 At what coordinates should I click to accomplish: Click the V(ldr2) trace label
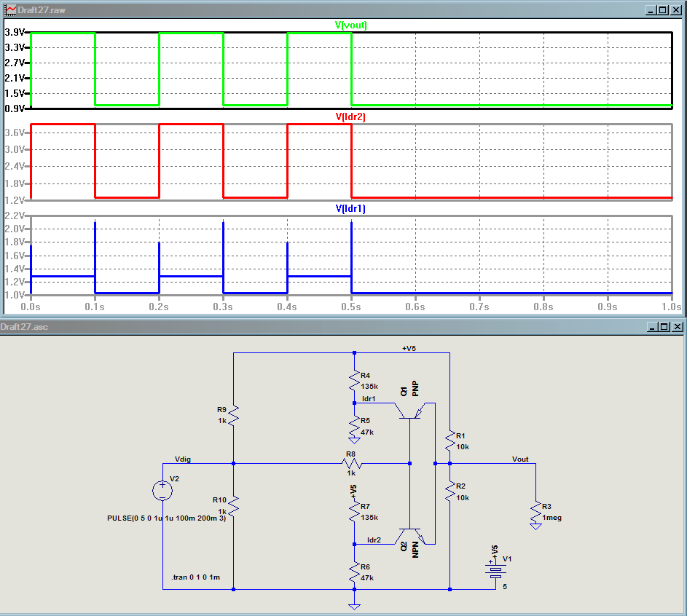pyautogui.click(x=350, y=117)
